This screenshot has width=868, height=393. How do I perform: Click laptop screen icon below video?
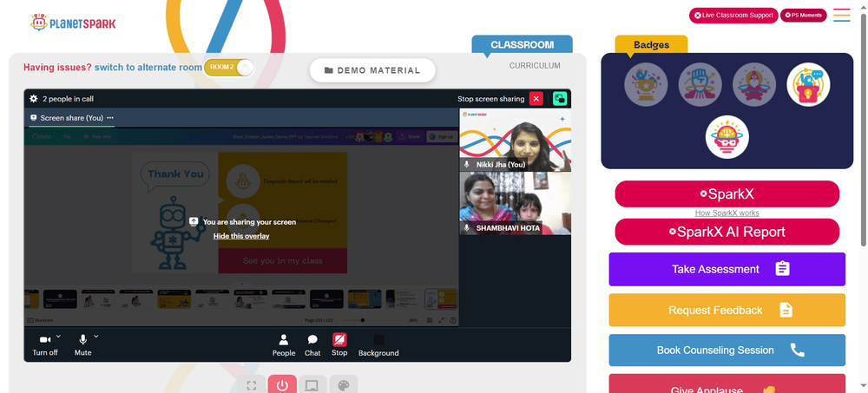coord(312,384)
